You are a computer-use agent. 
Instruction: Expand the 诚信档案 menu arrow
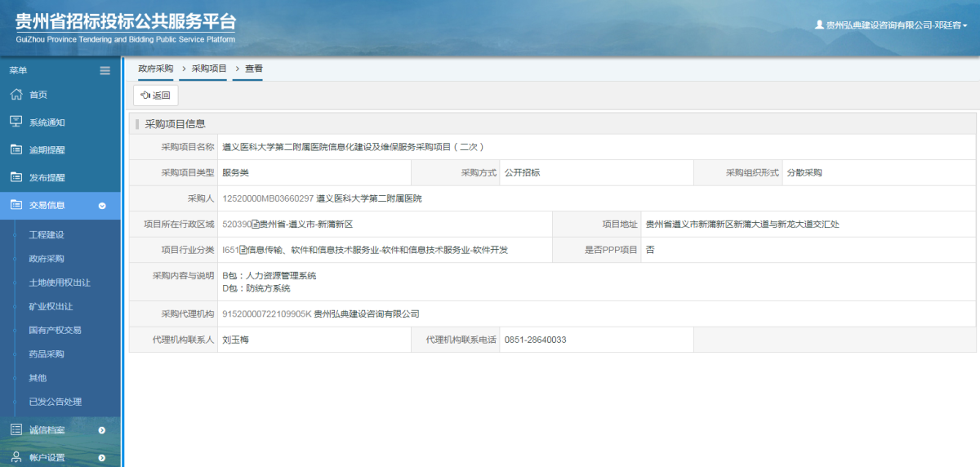pyautogui.click(x=102, y=430)
